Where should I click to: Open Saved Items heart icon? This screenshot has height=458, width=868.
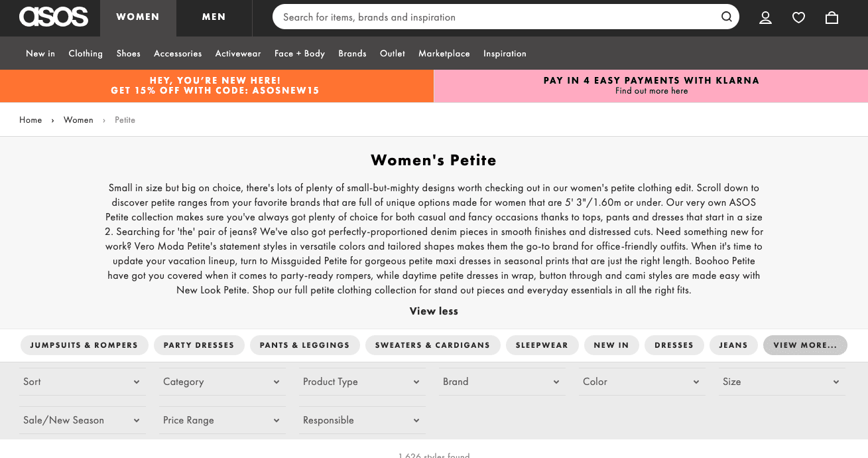(798, 18)
